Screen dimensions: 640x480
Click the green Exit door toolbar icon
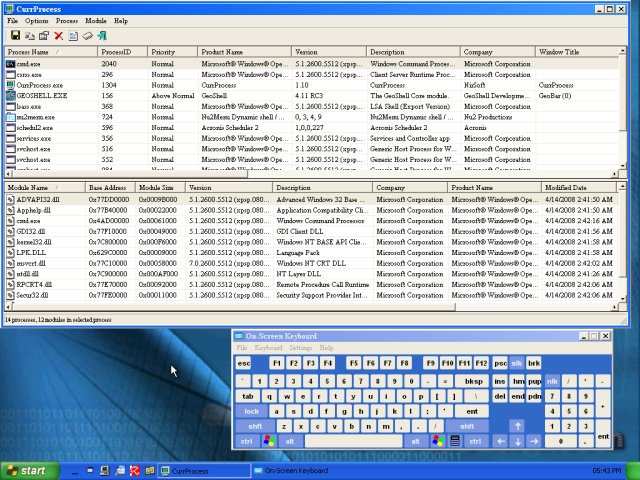[102, 36]
